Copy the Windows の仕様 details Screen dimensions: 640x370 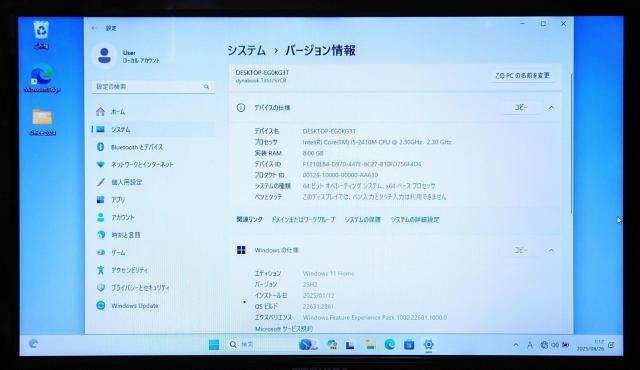(521, 250)
